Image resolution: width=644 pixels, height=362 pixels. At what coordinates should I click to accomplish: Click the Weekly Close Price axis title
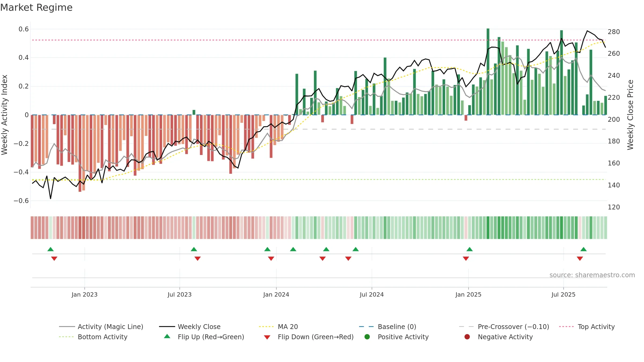click(630, 115)
